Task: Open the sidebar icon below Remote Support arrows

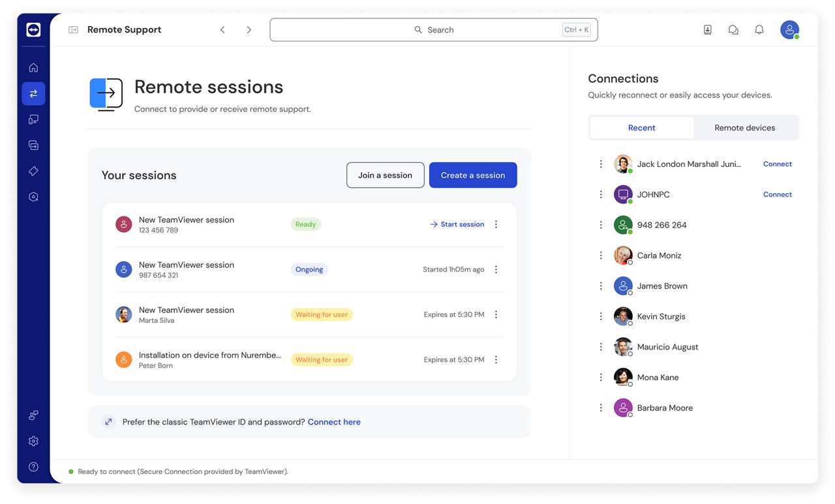Action: (33, 119)
